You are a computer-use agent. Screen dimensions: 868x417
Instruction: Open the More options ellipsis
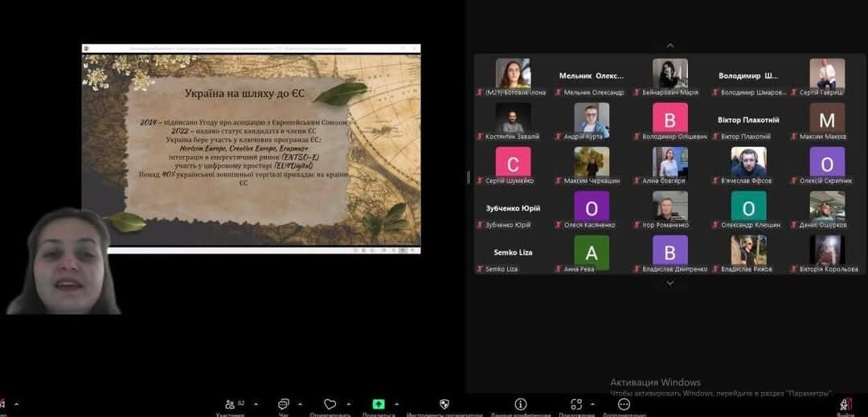pos(624,404)
